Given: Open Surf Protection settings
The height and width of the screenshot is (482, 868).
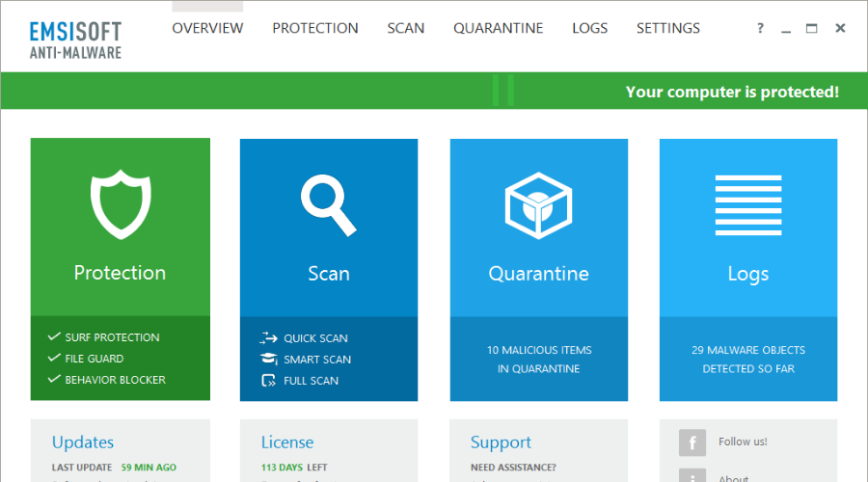Looking at the screenshot, I should (x=112, y=337).
